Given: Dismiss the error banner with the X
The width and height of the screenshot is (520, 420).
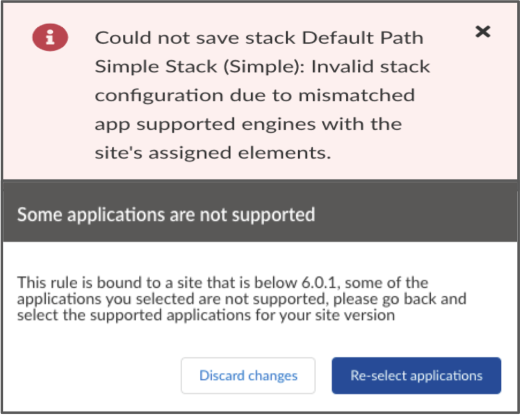Looking at the screenshot, I should [482, 31].
